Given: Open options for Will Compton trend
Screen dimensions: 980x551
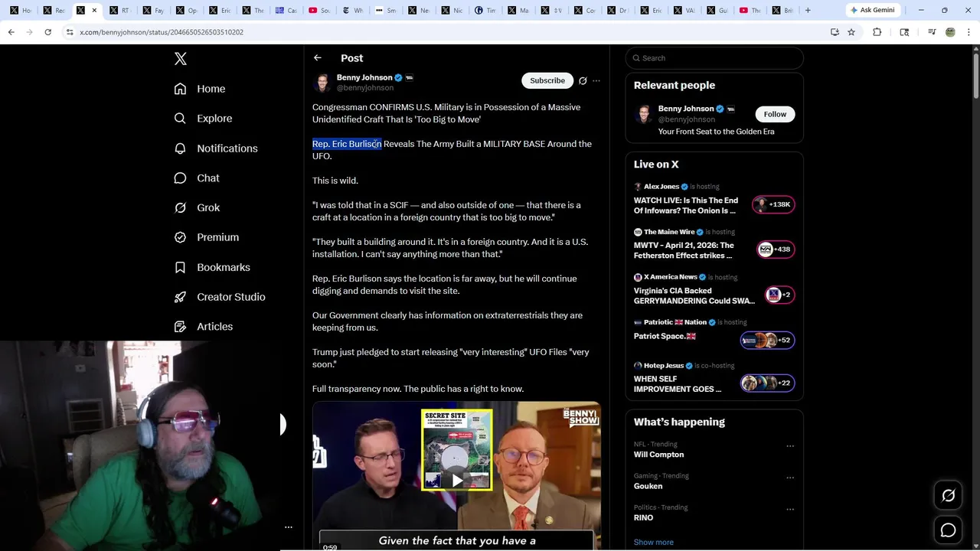Looking at the screenshot, I should (790, 446).
